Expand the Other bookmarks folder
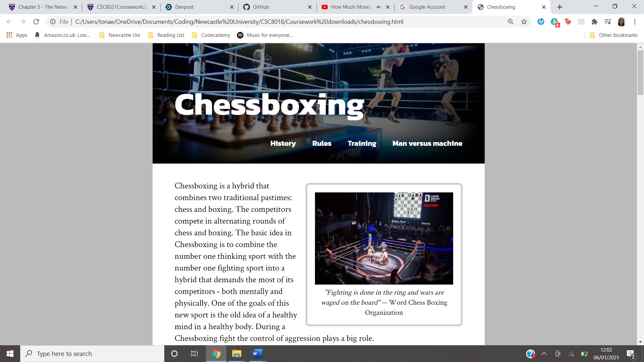Image resolution: width=644 pixels, height=362 pixels. coord(613,35)
